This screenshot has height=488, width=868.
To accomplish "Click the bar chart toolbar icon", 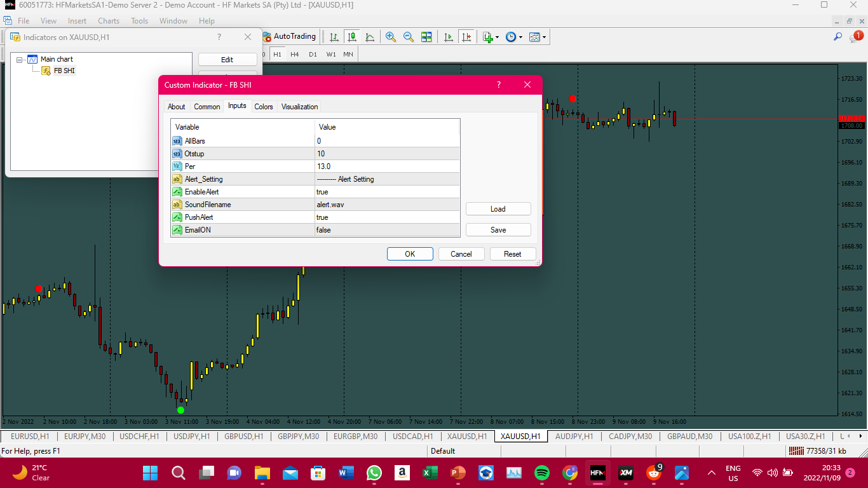I will 334,37.
